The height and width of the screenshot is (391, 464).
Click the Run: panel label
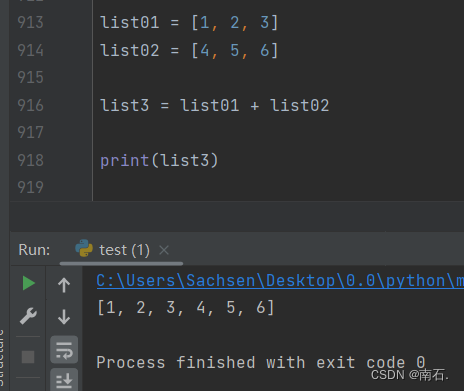tap(34, 250)
